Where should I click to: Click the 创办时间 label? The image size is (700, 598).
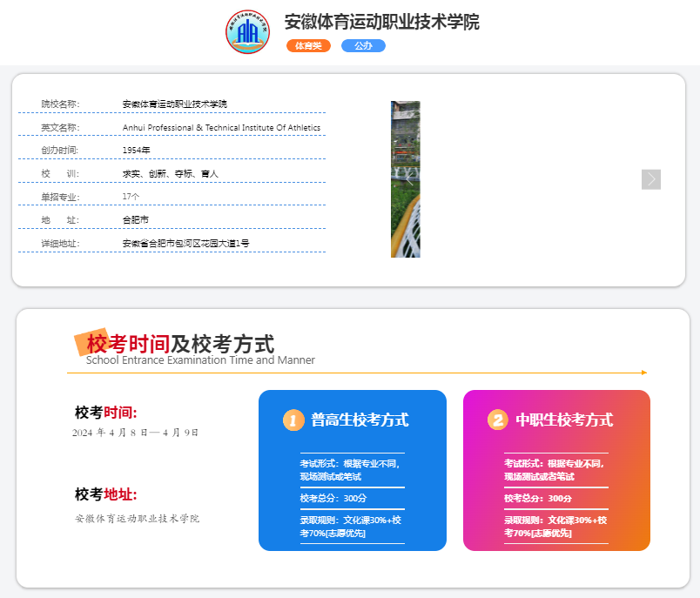click(x=60, y=151)
